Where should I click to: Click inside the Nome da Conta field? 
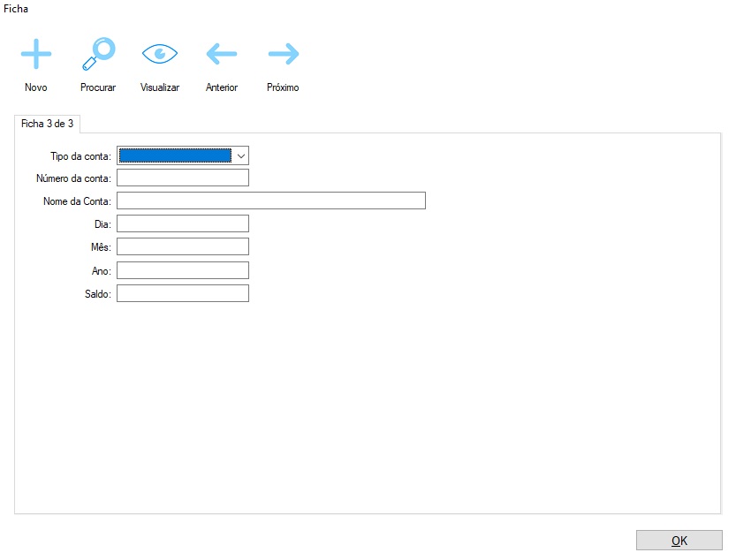pos(271,201)
